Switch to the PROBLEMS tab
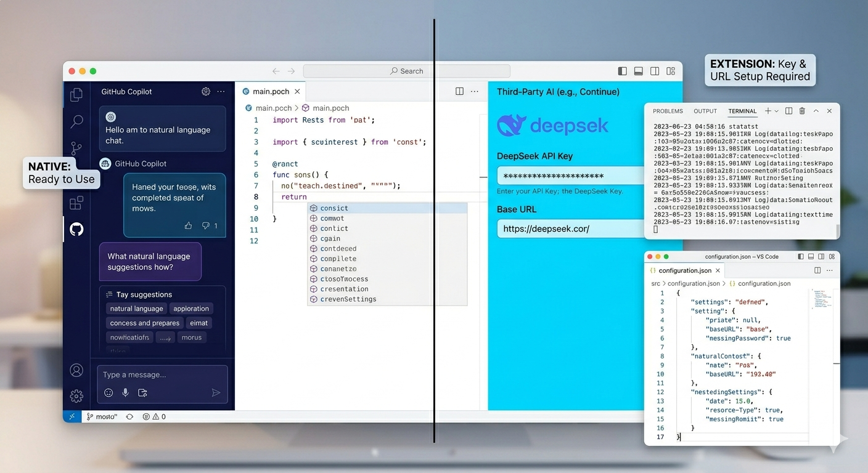Screen dimensions: 868x473 click(668, 111)
